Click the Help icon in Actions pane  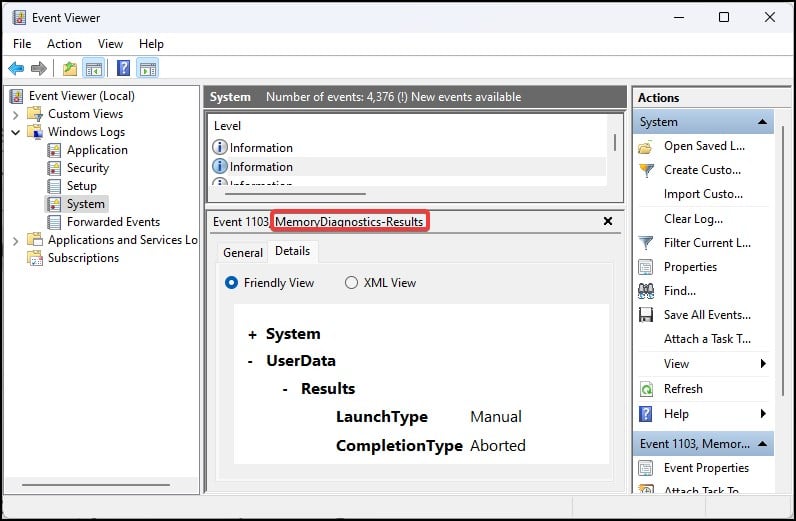pyautogui.click(x=645, y=414)
